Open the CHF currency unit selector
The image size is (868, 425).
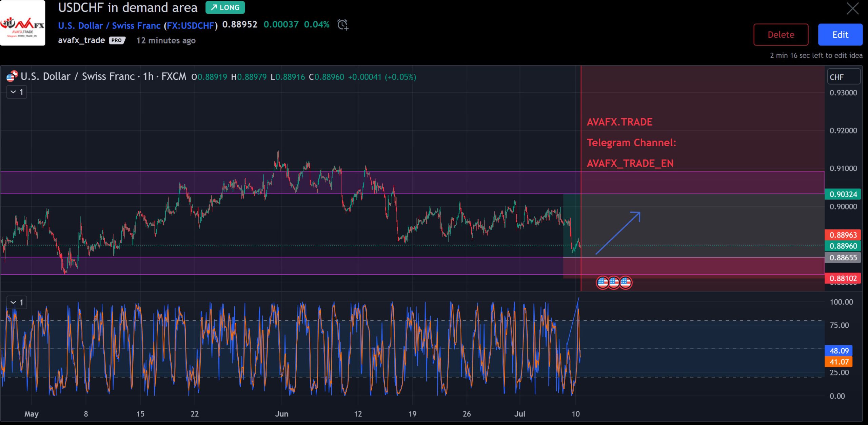click(843, 77)
